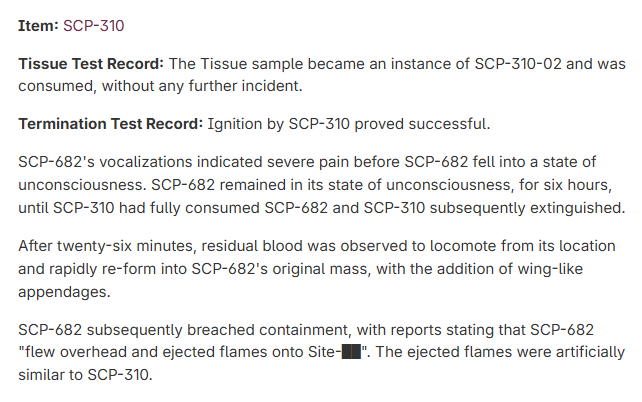Click "SCP-682's vocalizations" at paragraph start
The image size is (642, 402).
tap(105, 162)
